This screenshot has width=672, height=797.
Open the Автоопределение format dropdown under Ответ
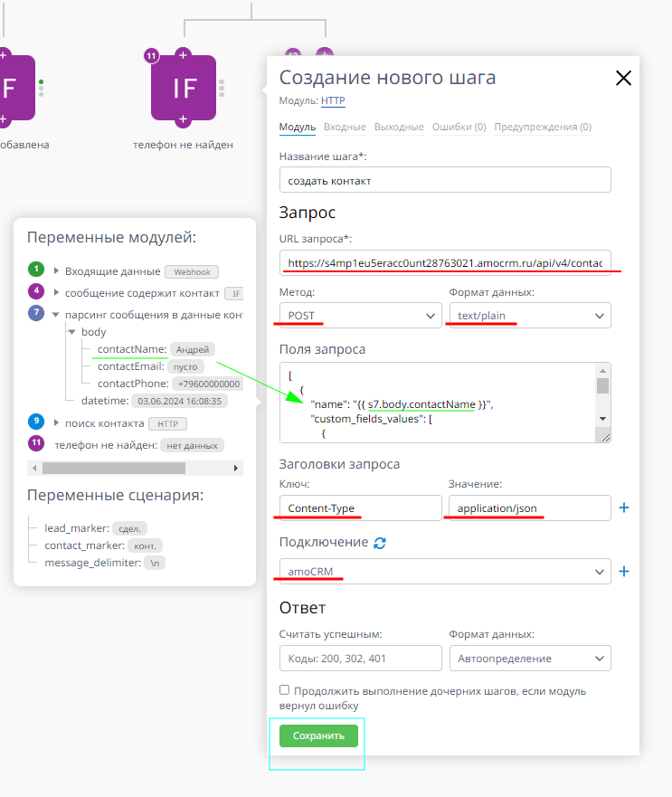coord(530,658)
